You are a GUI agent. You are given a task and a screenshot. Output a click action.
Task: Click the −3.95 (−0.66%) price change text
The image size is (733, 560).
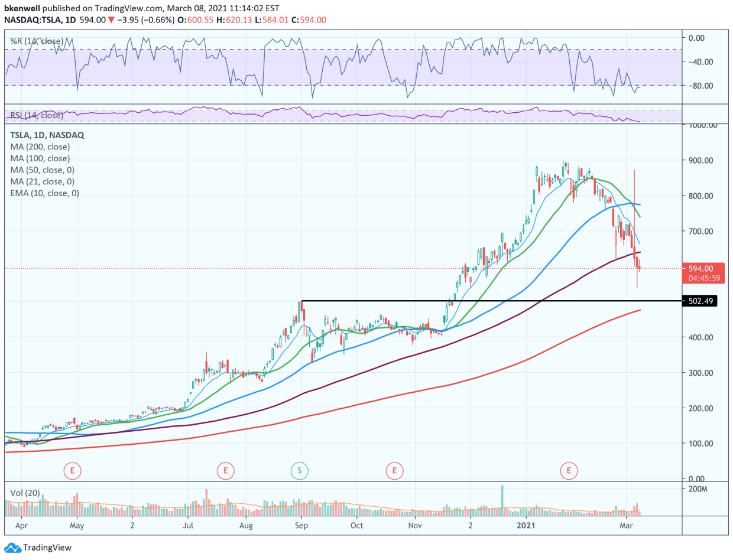(x=146, y=19)
